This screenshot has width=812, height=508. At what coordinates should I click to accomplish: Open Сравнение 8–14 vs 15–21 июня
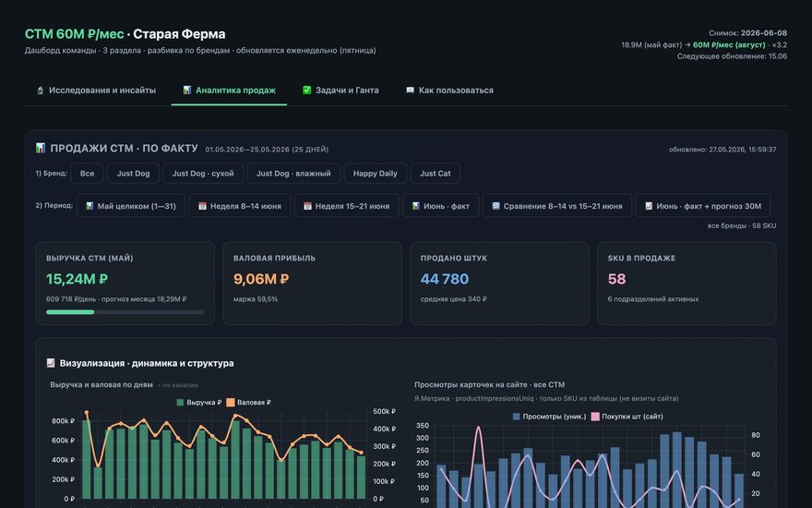point(557,206)
